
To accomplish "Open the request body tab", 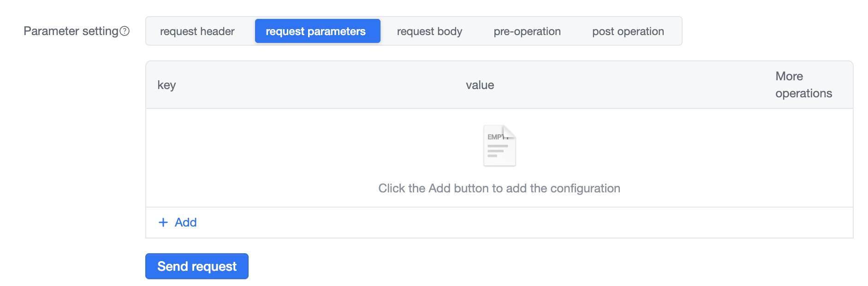I will click(x=429, y=31).
